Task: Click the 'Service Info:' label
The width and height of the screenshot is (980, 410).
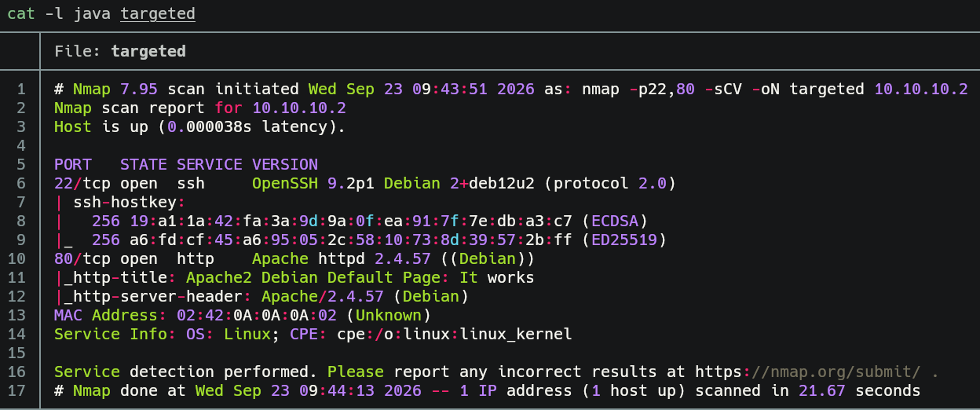Action: [x=115, y=334]
